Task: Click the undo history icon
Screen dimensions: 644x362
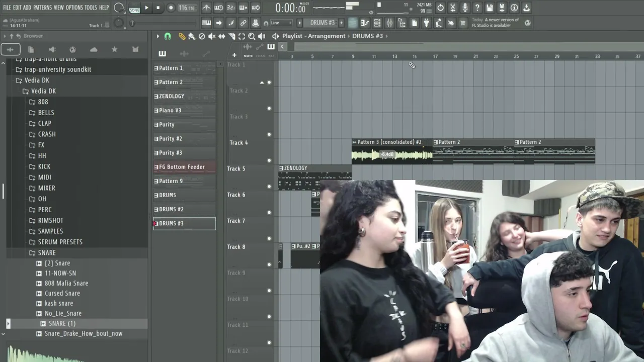Action: pyautogui.click(x=440, y=8)
